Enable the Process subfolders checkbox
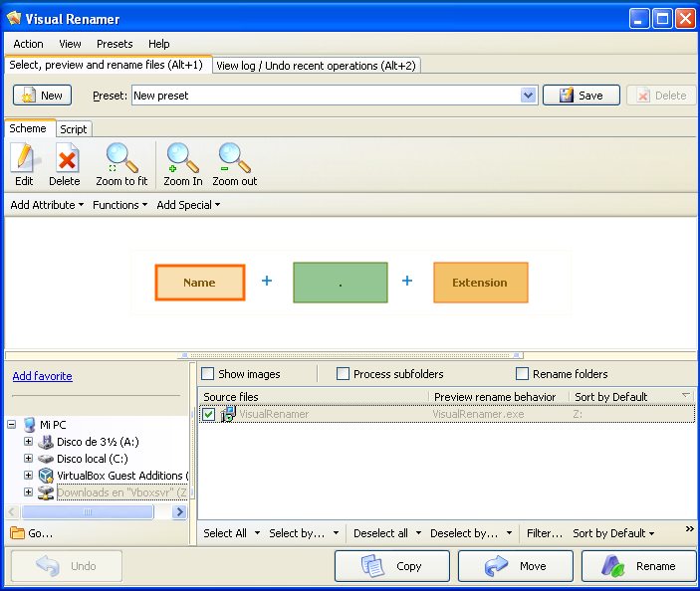This screenshot has height=591, width=700. point(343,374)
